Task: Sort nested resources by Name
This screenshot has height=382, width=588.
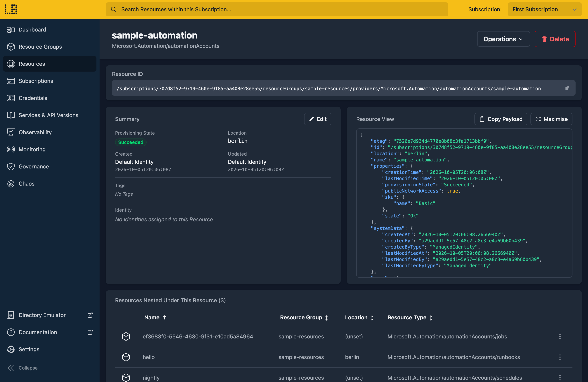Action: (x=155, y=317)
